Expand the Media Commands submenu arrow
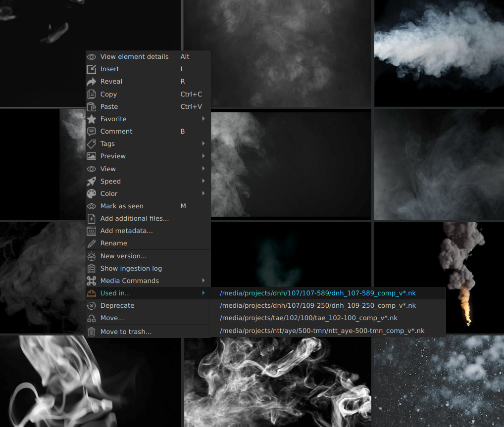Screen dimensions: 504x427 203,281
